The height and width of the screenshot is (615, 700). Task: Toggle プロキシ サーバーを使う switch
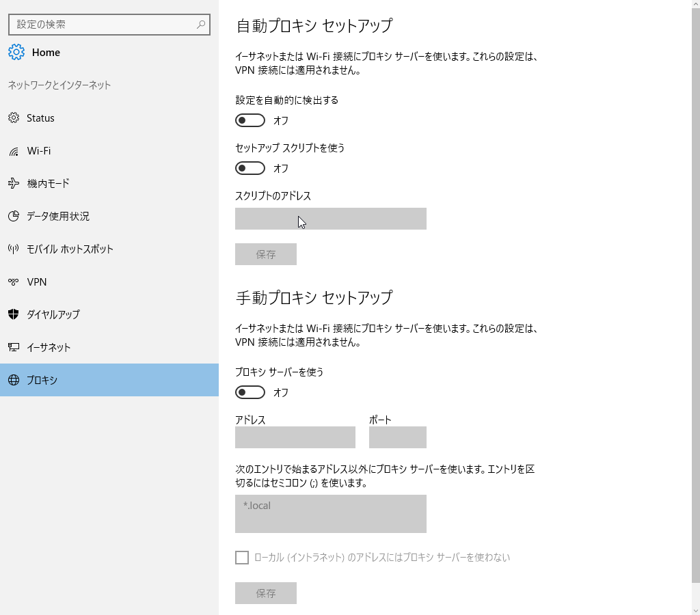coord(250,392)
